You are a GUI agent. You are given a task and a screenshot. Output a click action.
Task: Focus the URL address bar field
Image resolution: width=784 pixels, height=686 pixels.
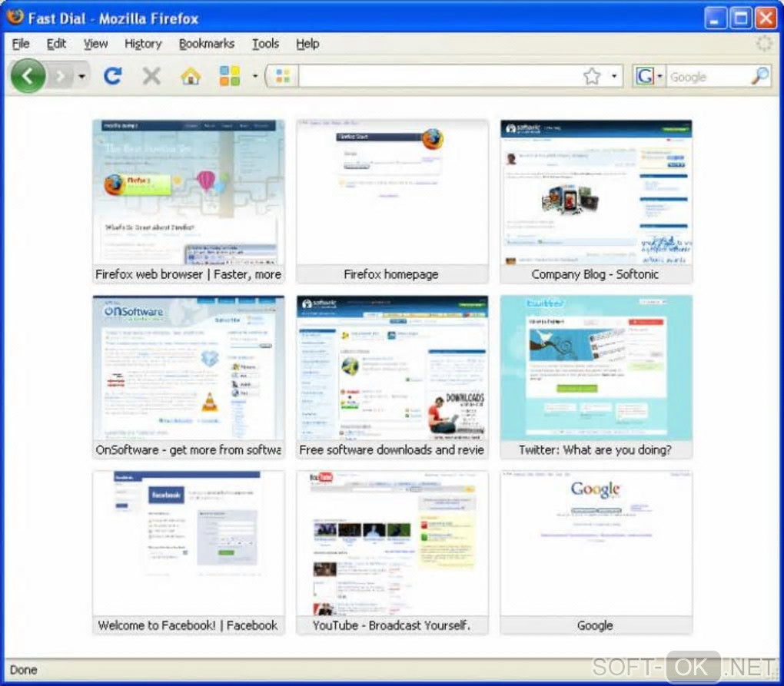tap(439, 77)
